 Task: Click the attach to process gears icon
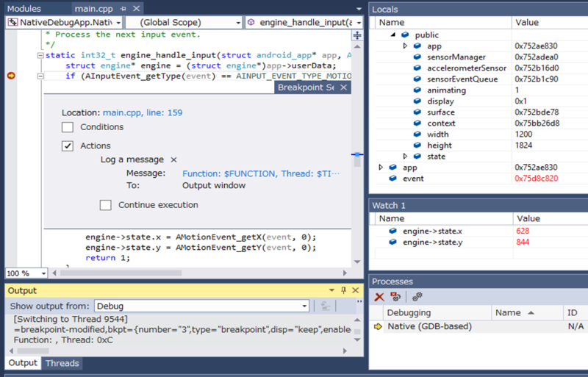point(417,297)
